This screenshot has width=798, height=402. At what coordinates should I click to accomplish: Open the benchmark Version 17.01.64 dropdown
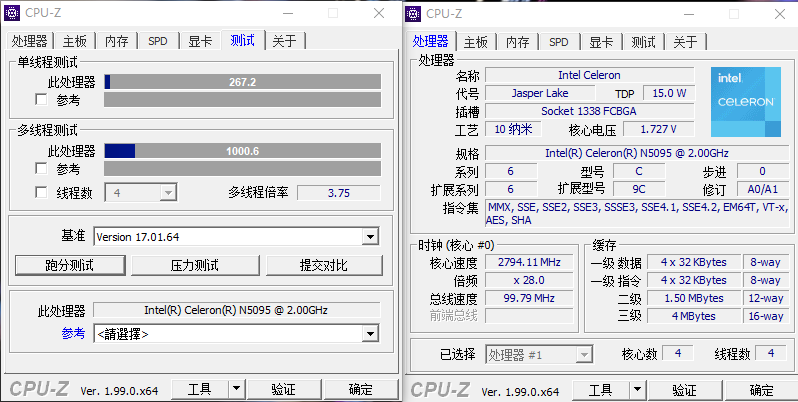click(x=236, y=237)
